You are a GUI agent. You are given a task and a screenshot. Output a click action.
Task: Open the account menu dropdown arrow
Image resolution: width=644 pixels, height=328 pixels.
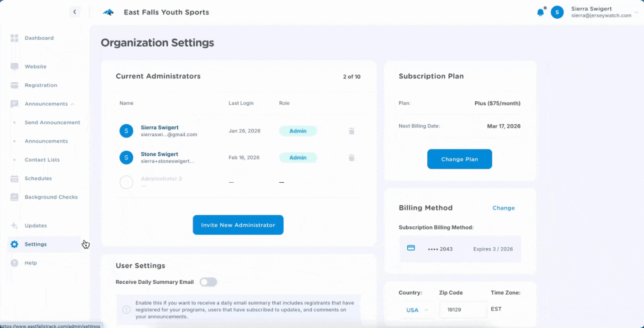tap(636, 12)
